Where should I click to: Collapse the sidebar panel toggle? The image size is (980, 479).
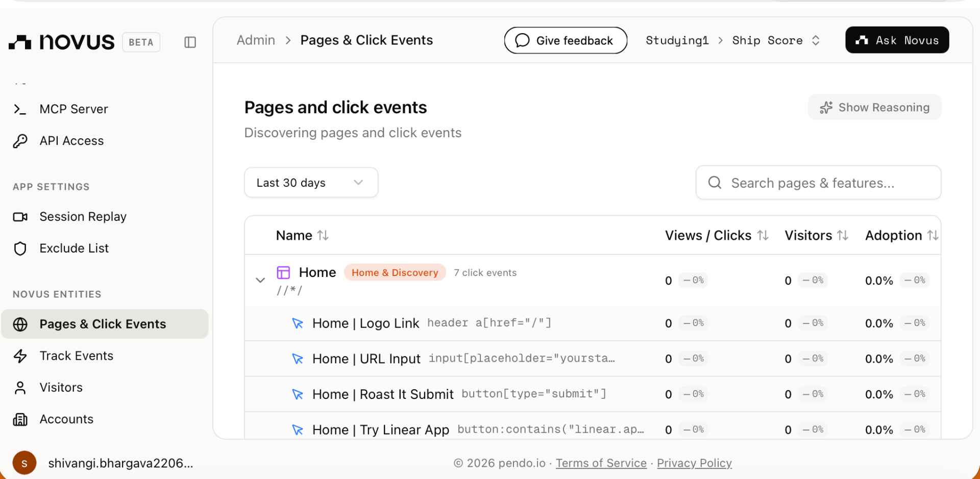coord(190,42)
